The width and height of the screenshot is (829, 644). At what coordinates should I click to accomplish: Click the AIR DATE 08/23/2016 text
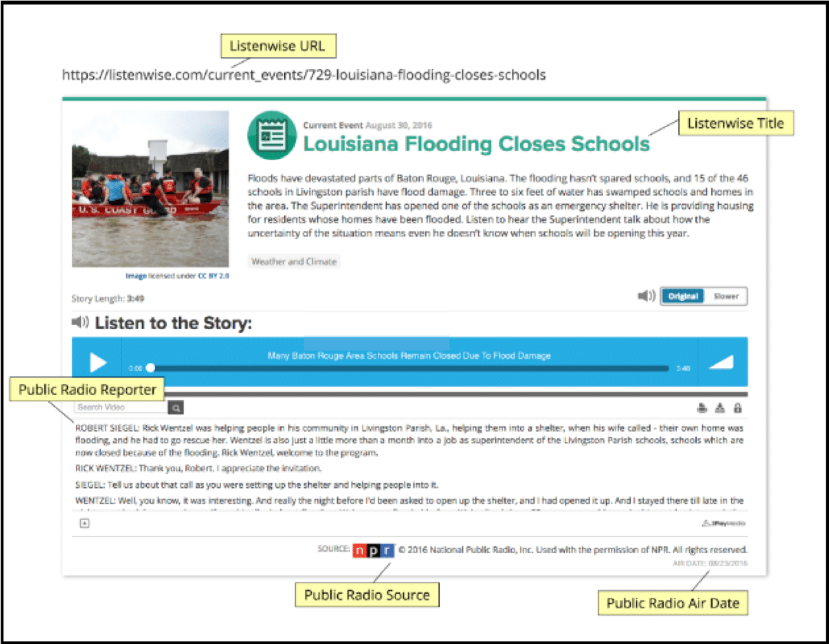pos(710,563)
